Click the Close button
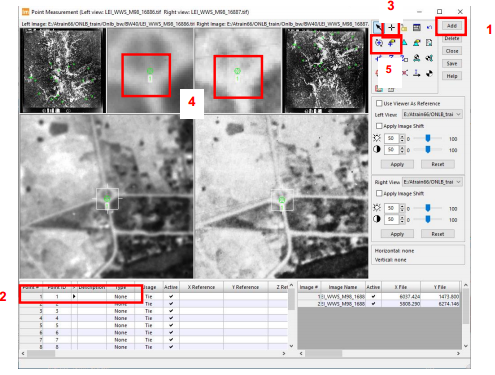 point(452,51)
